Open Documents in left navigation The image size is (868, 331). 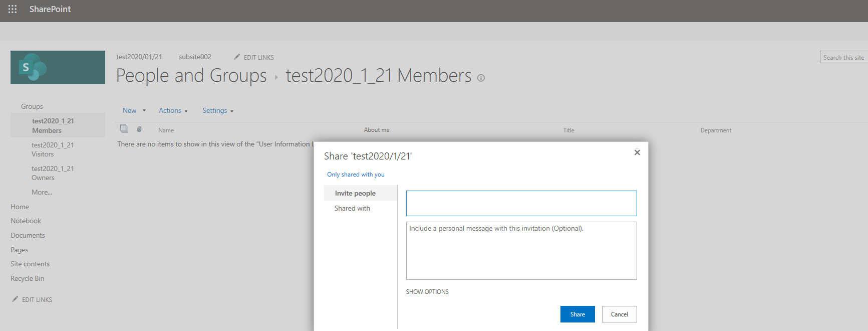[28, 235]
